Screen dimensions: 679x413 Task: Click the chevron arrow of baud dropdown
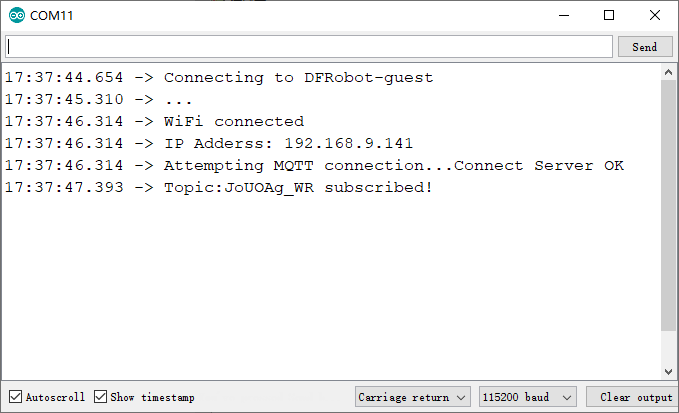click(x=567, y=397)
